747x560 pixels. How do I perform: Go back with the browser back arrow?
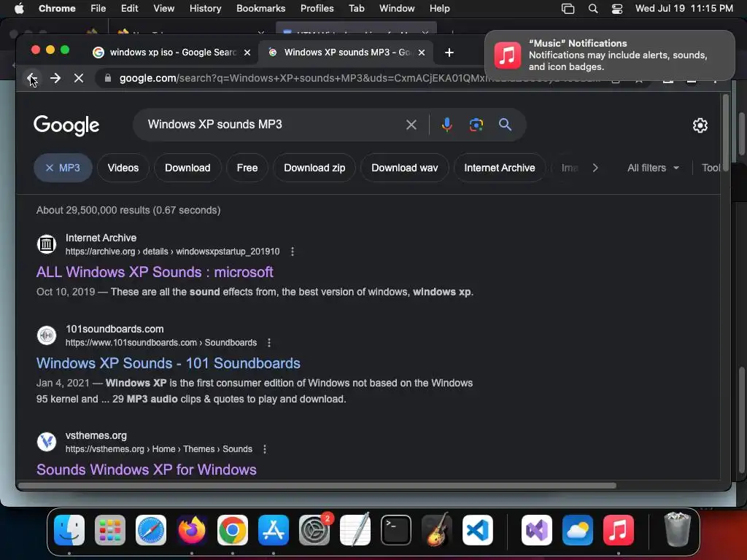[x=31, y=78]
